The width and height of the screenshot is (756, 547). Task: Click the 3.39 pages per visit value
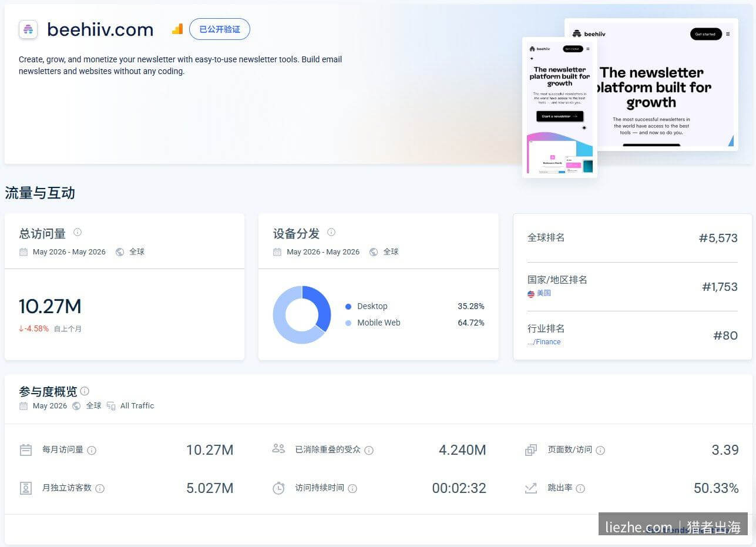pos(725,450)
